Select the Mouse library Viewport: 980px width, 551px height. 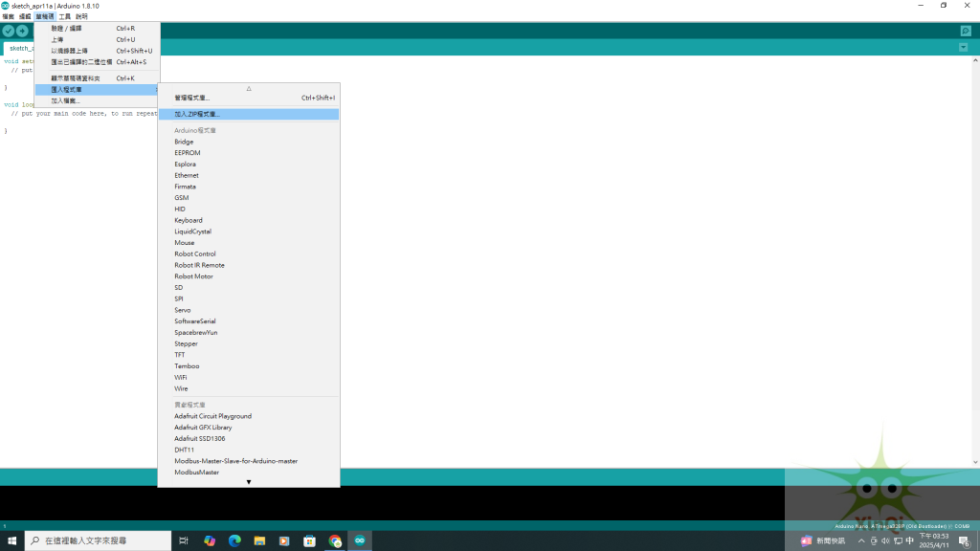click(x=249, y=243)
